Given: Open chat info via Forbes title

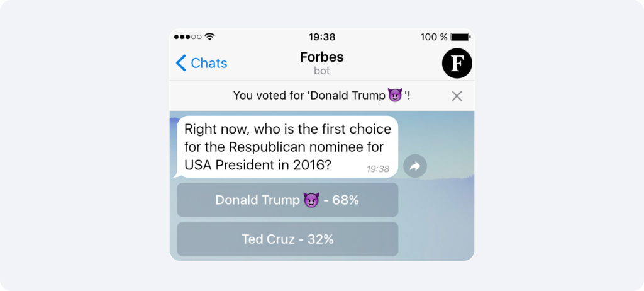Looking at the screenshot, I should [322, 57].
